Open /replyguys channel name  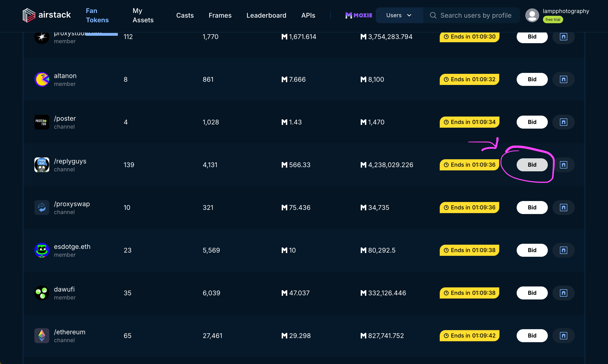click(70, 161)
